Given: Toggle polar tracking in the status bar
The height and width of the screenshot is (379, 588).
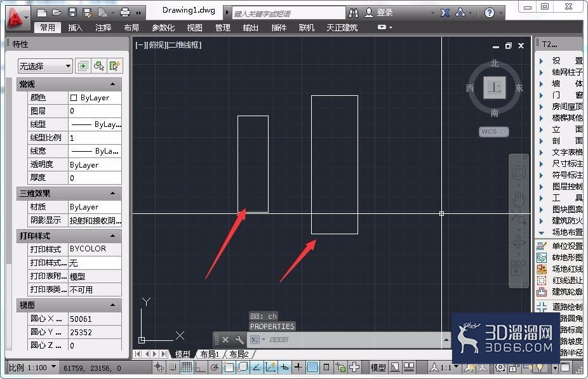Looking at the screenshot, I should tap(214, 368).
